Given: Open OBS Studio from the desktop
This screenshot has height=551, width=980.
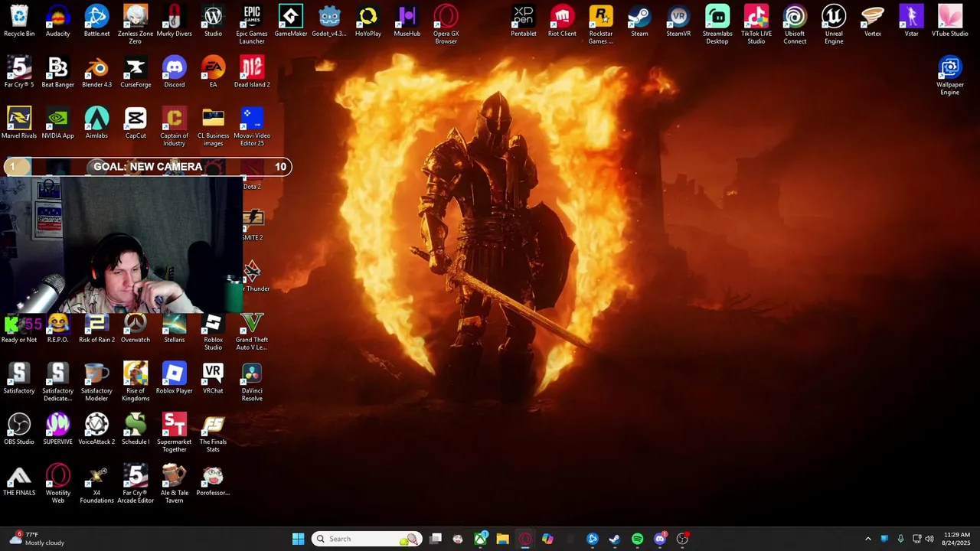Looking at the screenshot, I should coord(19,429).
